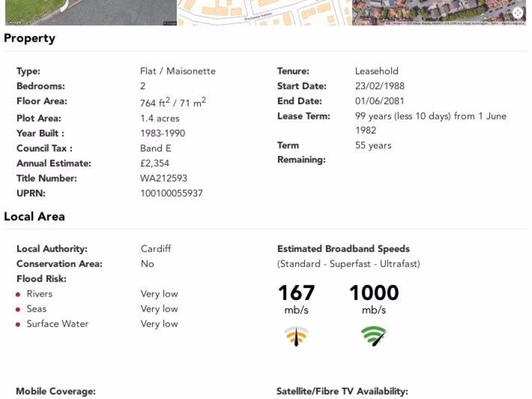The height and width of the screenshot is (399, 532).
Task: Click the Google logo on the street view image
Action: click(x=14, y=22)
